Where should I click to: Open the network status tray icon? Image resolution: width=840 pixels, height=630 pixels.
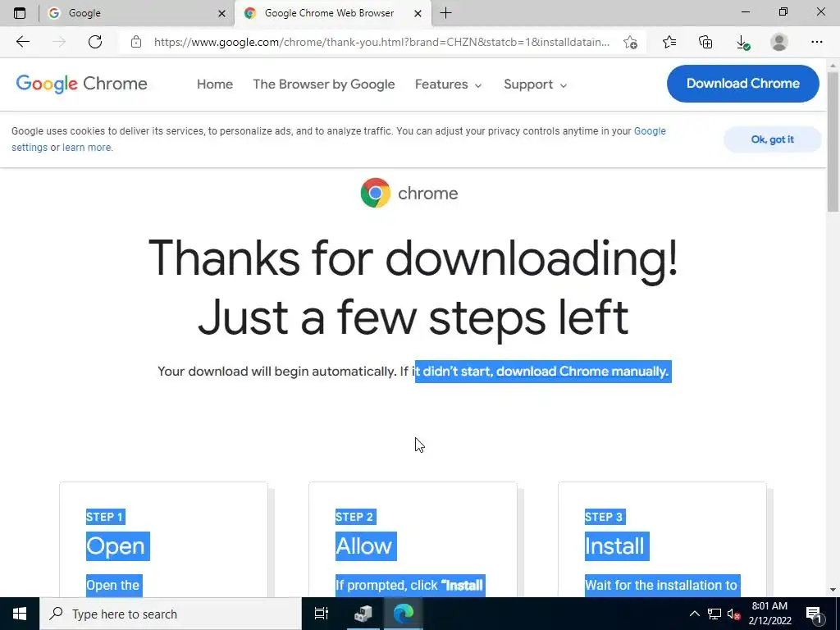click(714, 614)
